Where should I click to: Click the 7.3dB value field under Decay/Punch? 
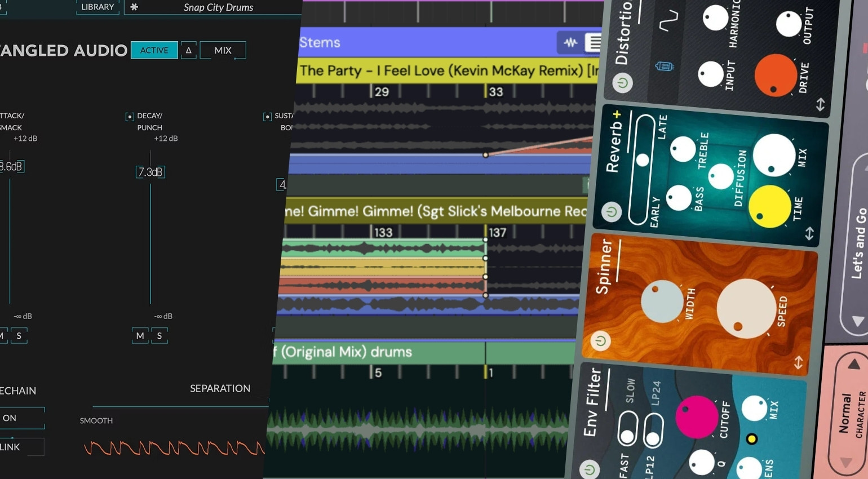[150, 172]
